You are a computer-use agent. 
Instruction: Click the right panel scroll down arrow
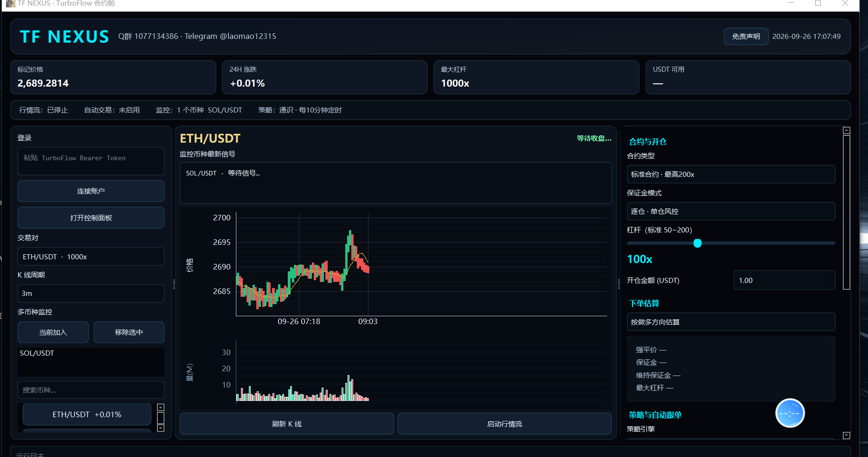[846, 435]
